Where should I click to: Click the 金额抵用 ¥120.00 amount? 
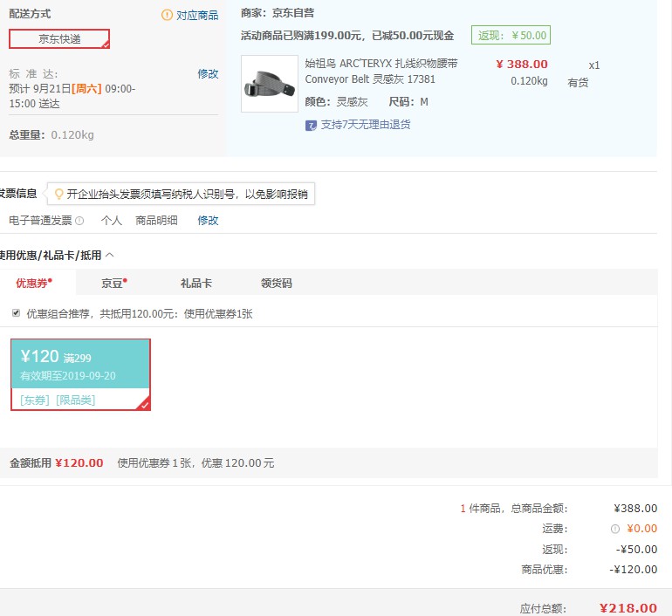79,463
